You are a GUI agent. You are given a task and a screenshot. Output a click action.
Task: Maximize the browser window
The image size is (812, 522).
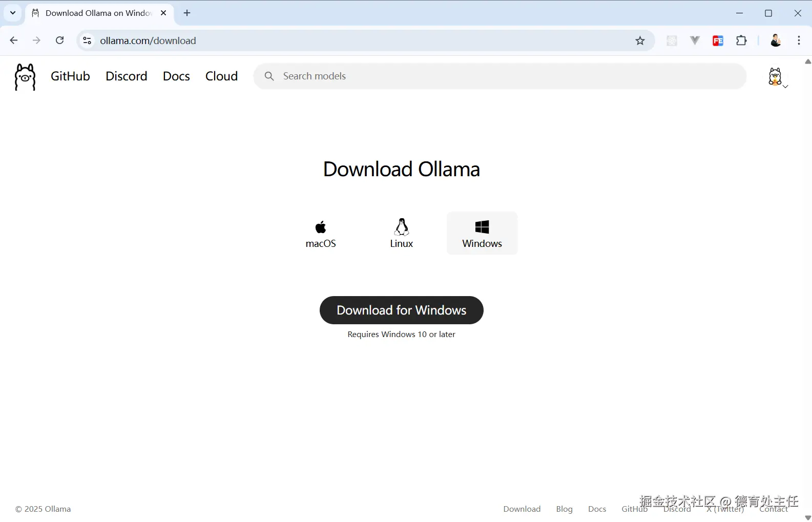pyautogui.click(x=768, y=13)
